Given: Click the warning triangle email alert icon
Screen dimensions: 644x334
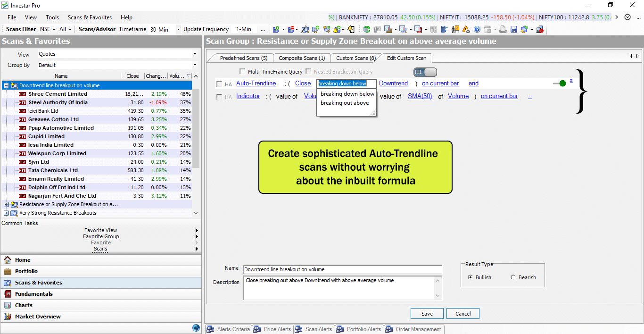Looking at the screenshot, I should pyautogui.click(x=465, y=29).
